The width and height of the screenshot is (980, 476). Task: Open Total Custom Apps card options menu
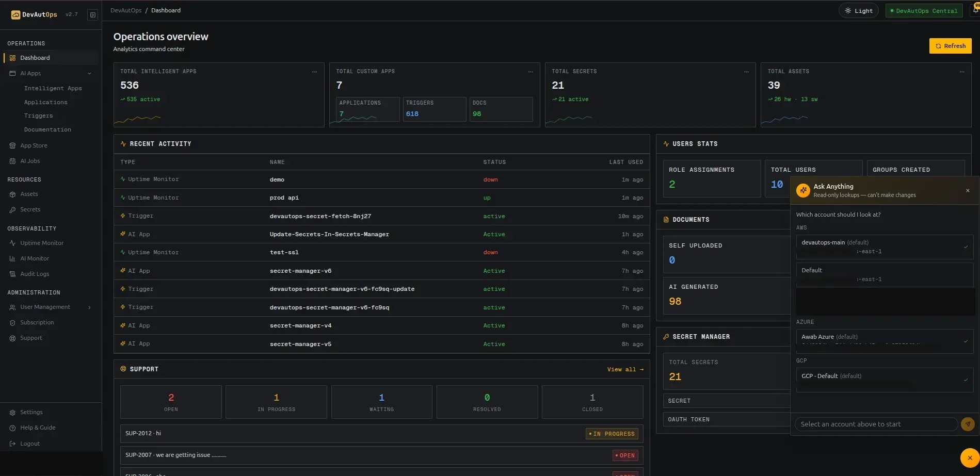click(x=531, y=72)
